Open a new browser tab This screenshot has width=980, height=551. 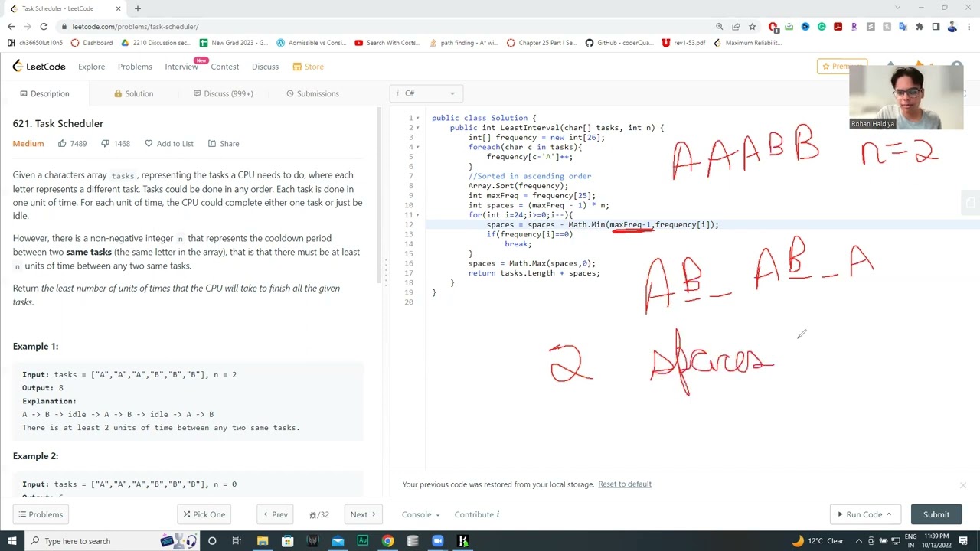pos(138,8)
